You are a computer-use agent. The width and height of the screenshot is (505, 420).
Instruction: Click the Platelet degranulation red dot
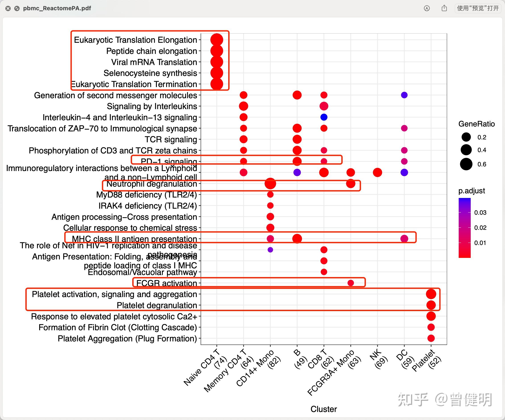tap(431, 305)
